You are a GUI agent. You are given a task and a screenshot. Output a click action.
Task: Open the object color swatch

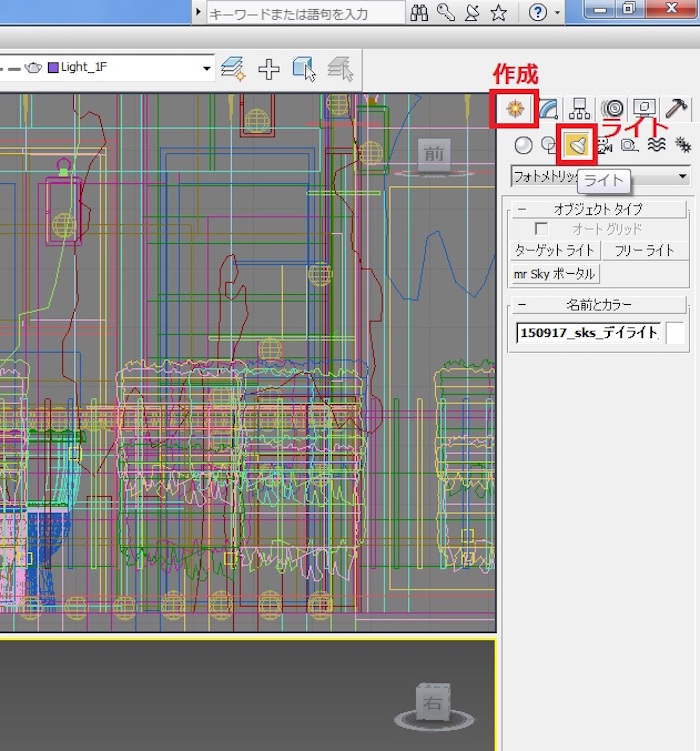[x=676, y=334]
